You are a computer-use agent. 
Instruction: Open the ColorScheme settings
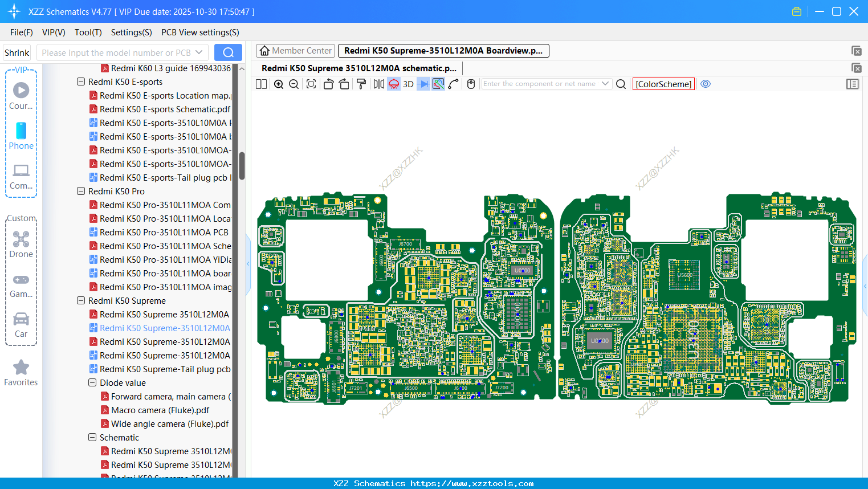coord(663,83)
